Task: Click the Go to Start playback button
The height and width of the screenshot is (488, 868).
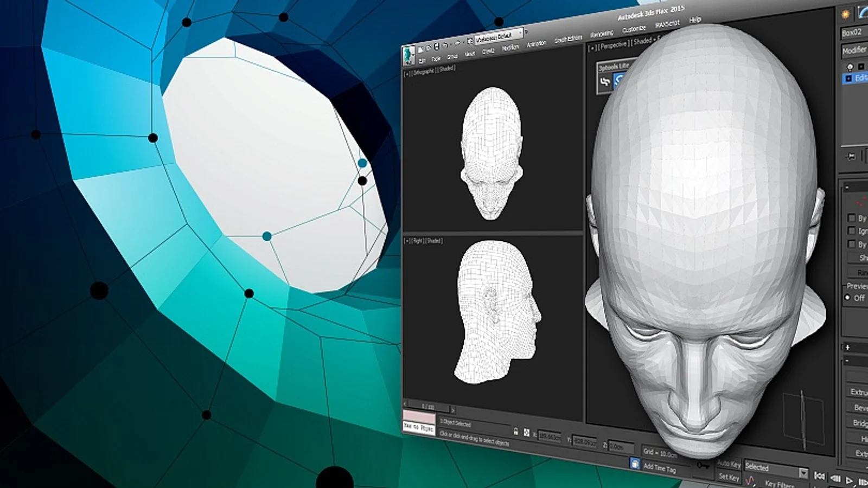Action: point(820,476)
